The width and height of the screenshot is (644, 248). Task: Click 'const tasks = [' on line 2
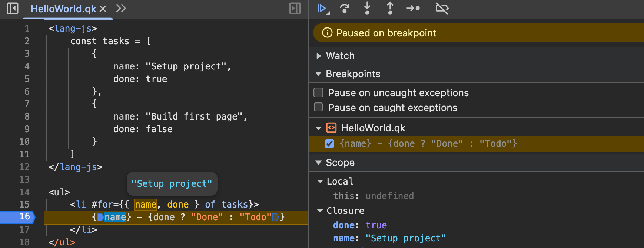111,41
